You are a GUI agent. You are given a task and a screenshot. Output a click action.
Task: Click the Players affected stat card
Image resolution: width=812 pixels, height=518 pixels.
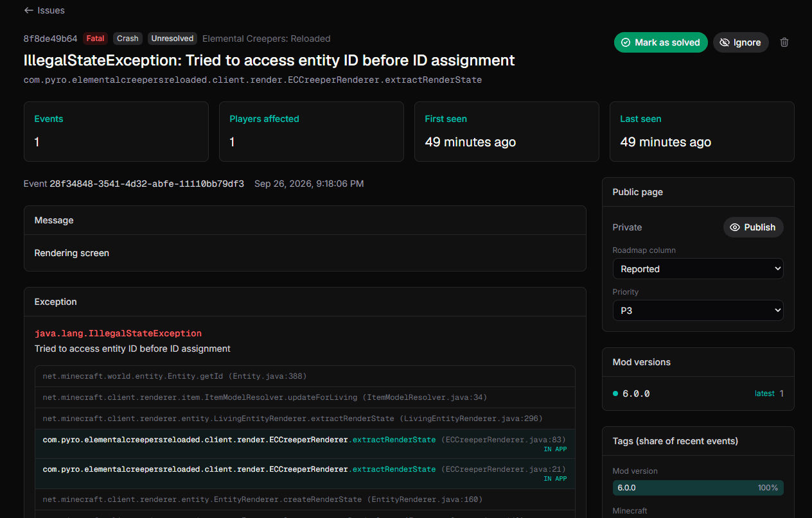(312, 132)
